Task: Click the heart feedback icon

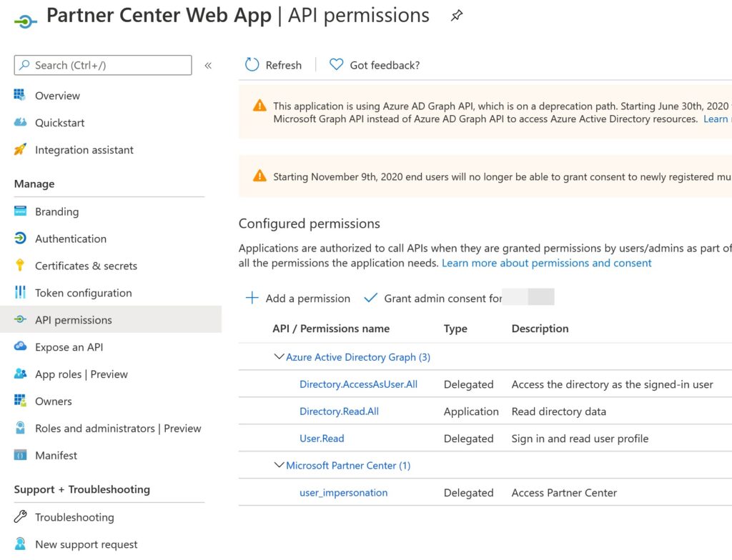Action: click(336, 64)
